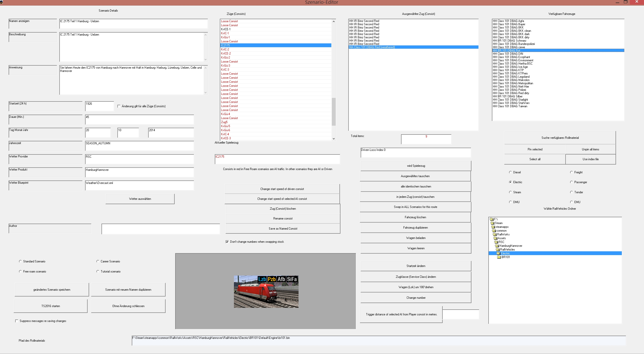The image size is (644, 354).
Task: Uncheck Don't change numbers when swapping stock
Action: (x=227, y=242)
